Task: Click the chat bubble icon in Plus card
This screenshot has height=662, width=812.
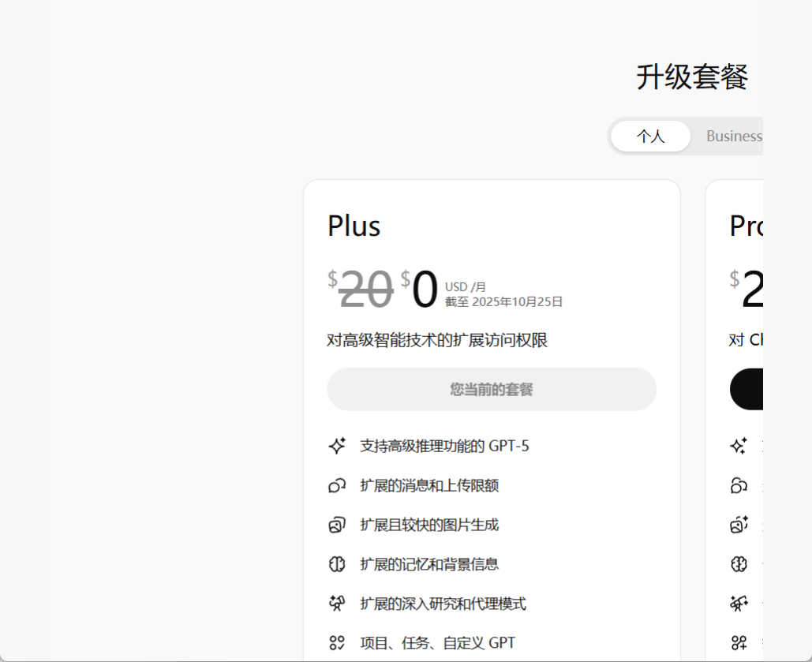Action: pyautogui.click(x=337, y=485)
